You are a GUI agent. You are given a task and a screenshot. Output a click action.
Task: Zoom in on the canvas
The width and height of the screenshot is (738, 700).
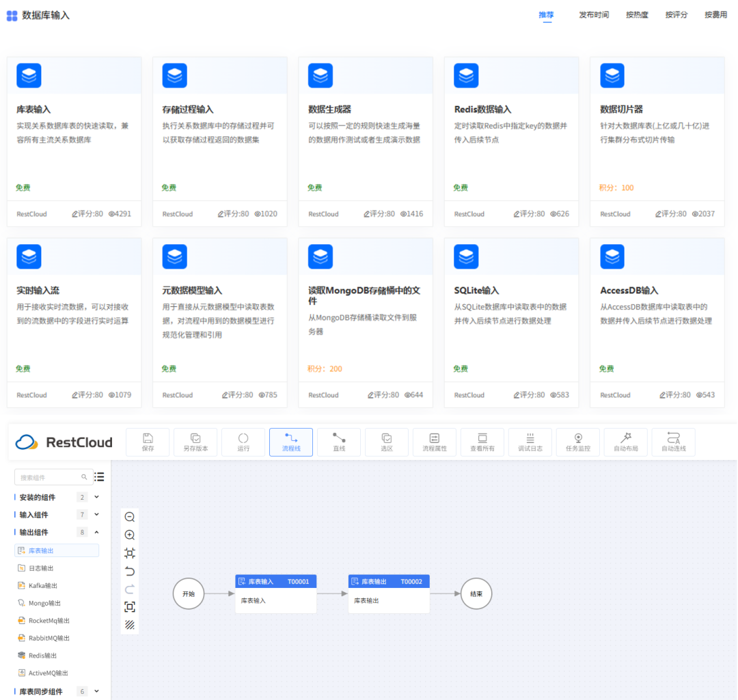[130, 535]
